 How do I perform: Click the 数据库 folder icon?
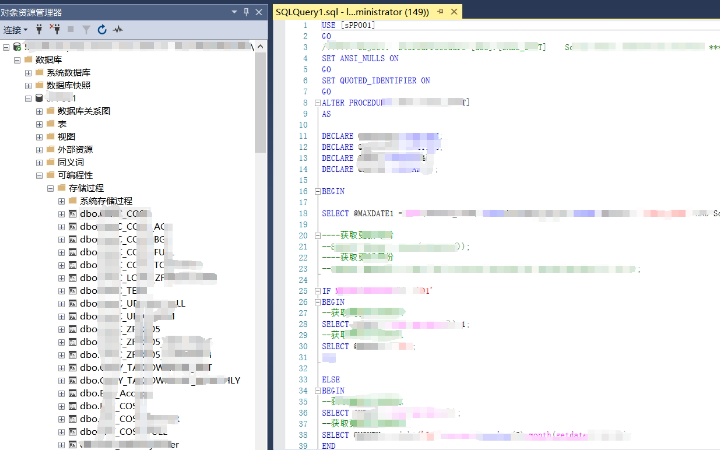28,59
